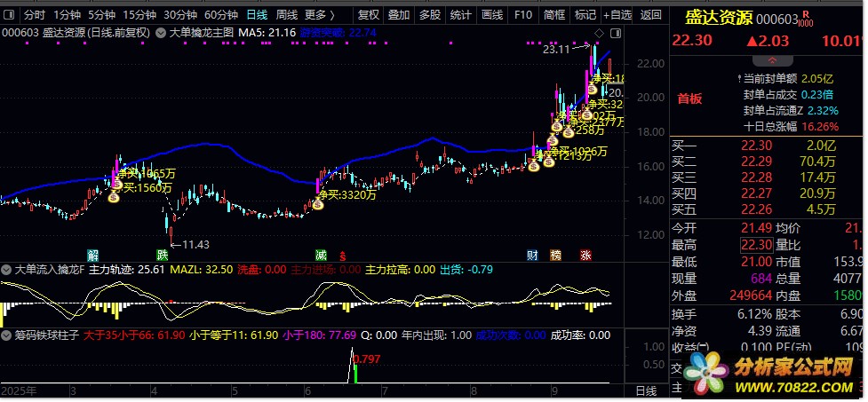Select the 日线 daily tab

pyautogui.click(x=257, y=15)
